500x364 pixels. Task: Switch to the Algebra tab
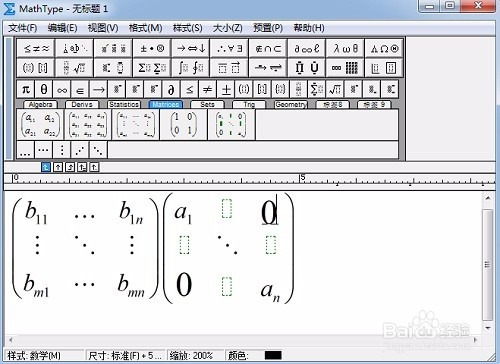40,105
